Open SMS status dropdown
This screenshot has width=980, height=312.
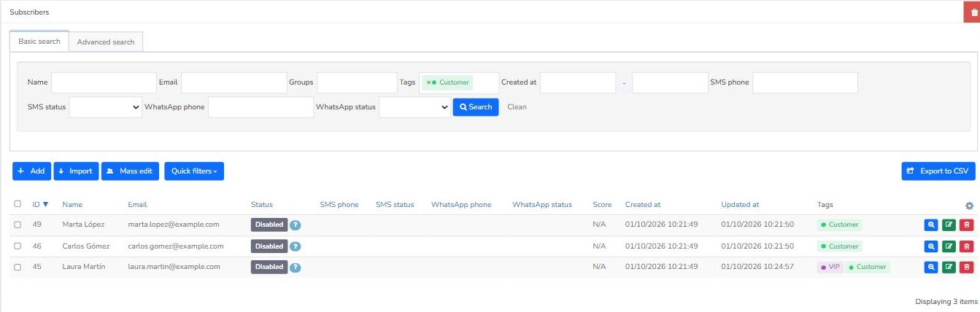(x=106, y=107)
